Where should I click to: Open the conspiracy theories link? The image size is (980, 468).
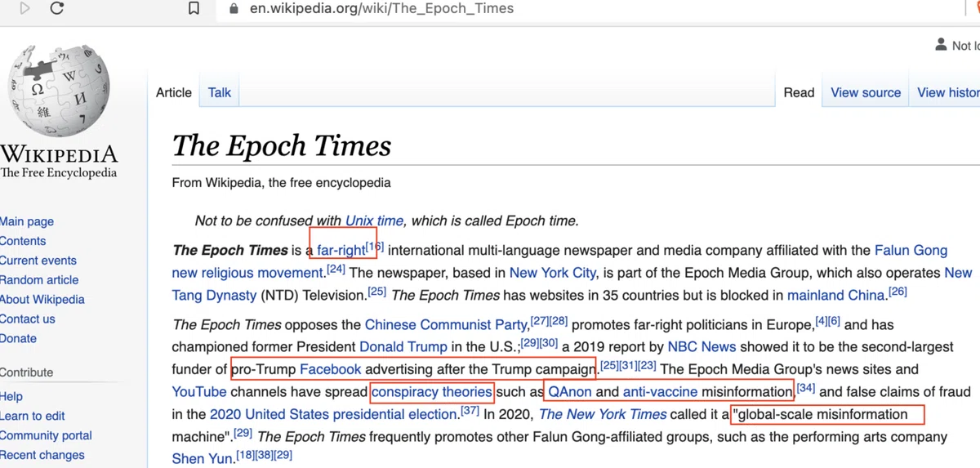point(432,392)
